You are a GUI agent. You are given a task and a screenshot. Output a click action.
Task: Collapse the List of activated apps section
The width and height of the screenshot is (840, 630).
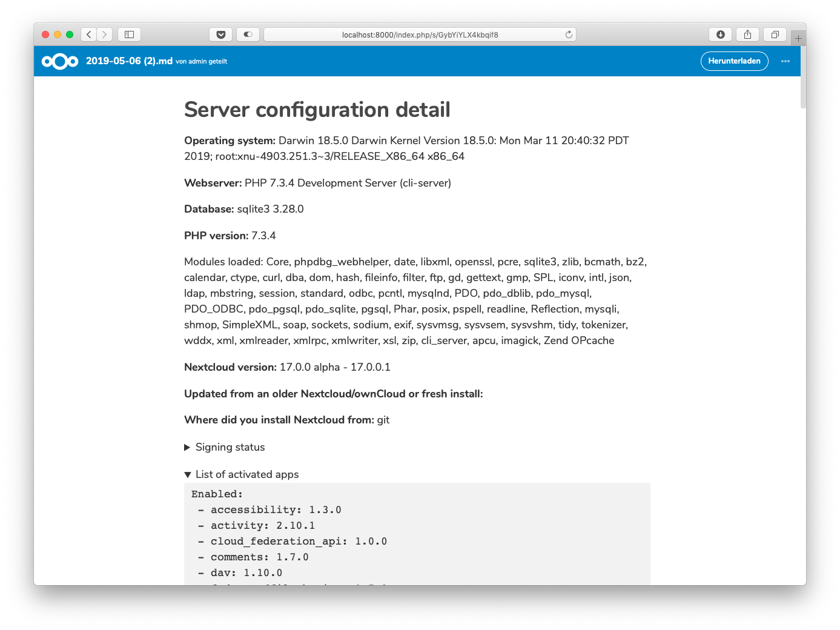pyautogui.click(x=242, y=474)
